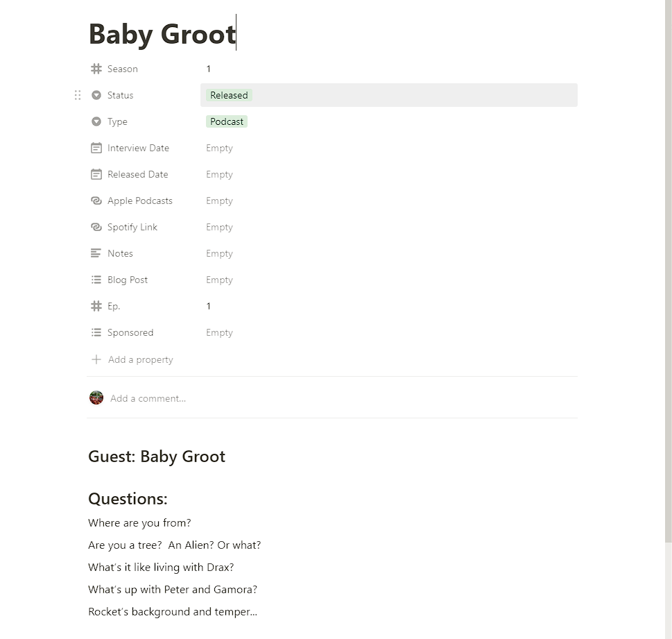Viewport: 672px width, 639px height.
Task: Click the Spotify Link property label
Action: [132, 227]
